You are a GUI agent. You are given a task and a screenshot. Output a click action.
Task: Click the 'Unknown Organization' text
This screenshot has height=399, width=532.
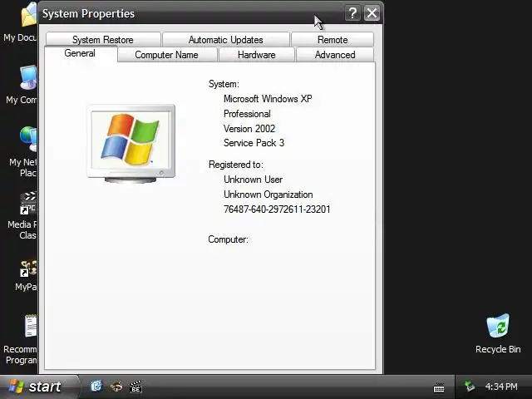point(268,195)
